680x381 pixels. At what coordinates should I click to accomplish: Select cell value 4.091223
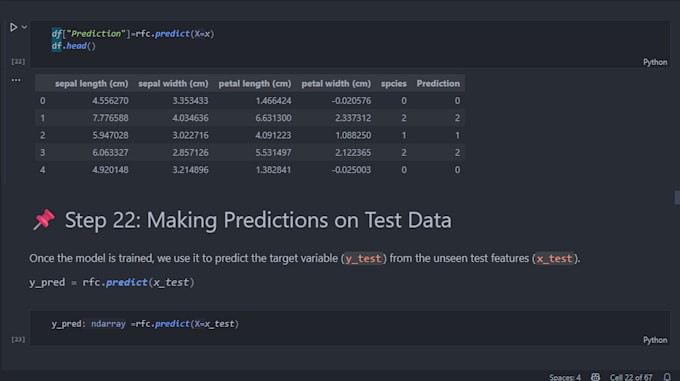273,135
